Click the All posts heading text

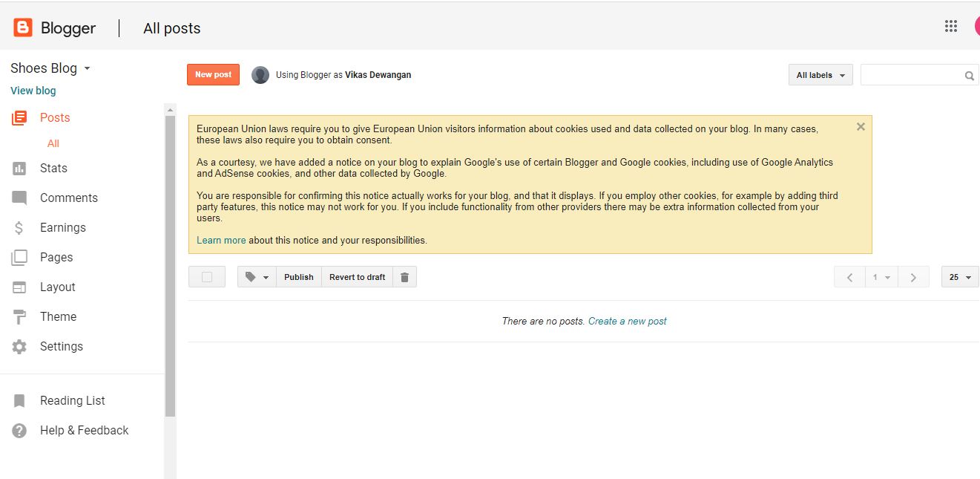click(172, 28)
